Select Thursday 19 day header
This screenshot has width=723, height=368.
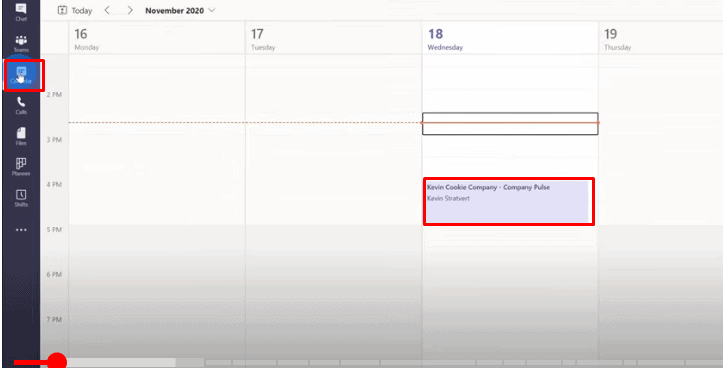click(x=661, y=39)
